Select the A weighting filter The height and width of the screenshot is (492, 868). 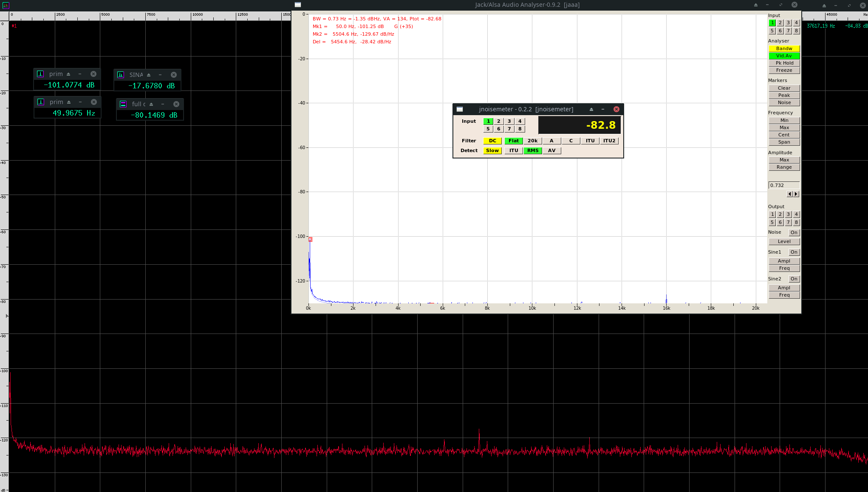tap(552, 141)
